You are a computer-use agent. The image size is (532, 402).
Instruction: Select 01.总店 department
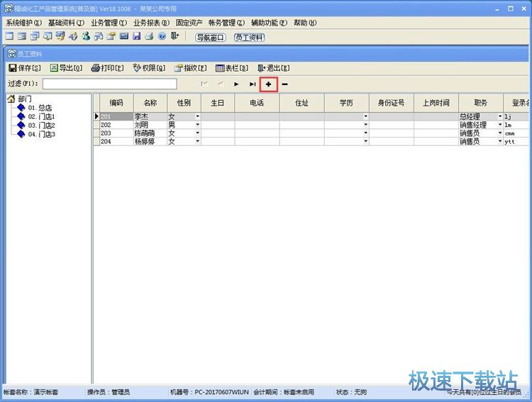pyautogui.click(x=40, y=108)
